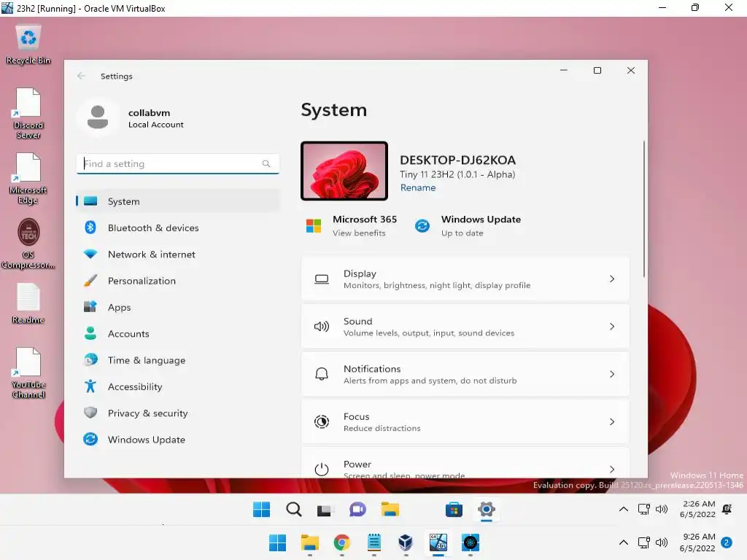Open Privacy & security settings

tap(178, 413)
